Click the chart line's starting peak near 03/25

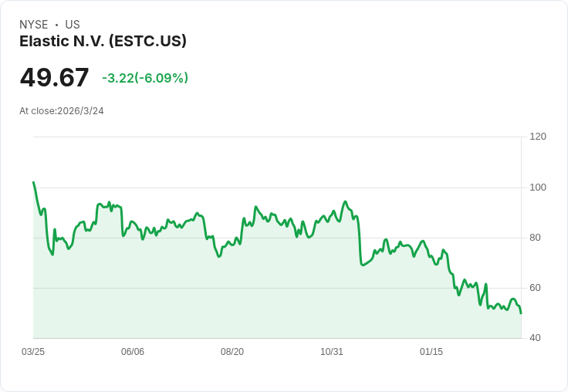tap(34, 182)
